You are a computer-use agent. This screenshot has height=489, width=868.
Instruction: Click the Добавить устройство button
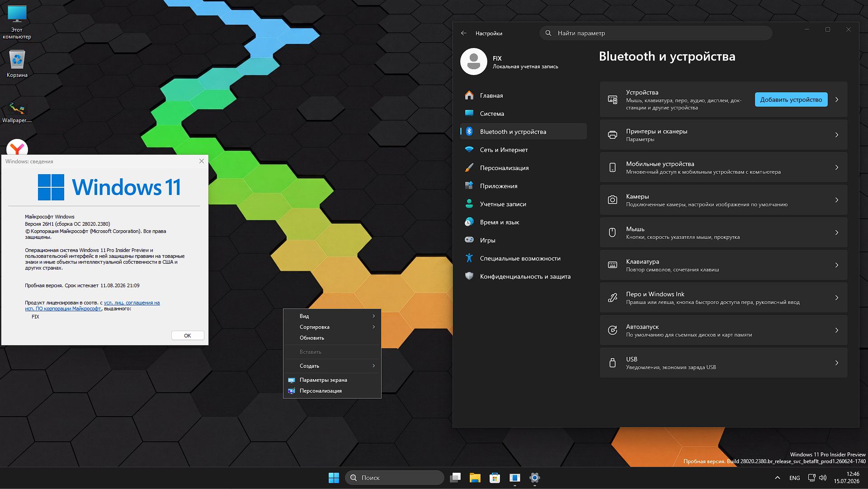[791, 100]
